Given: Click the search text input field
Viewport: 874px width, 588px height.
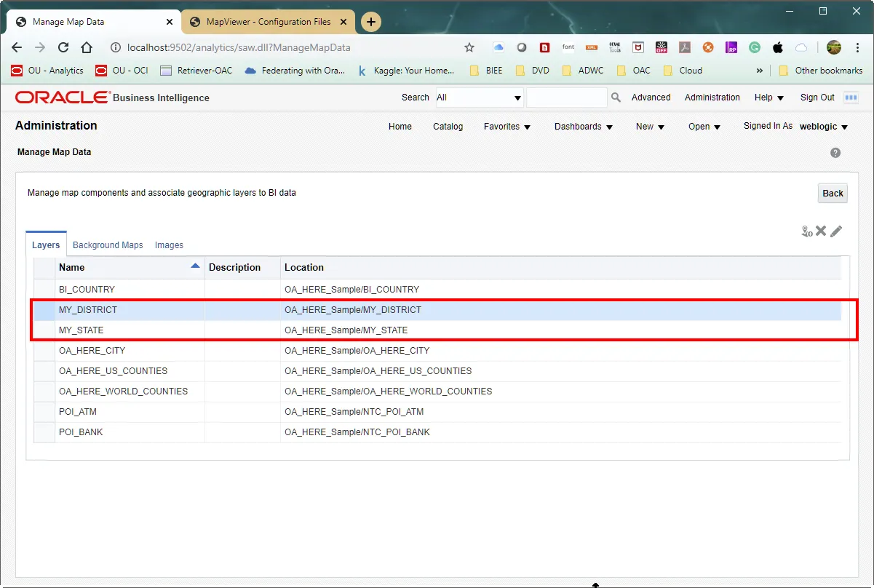Looking at the screenshot, I should point(566,98).
